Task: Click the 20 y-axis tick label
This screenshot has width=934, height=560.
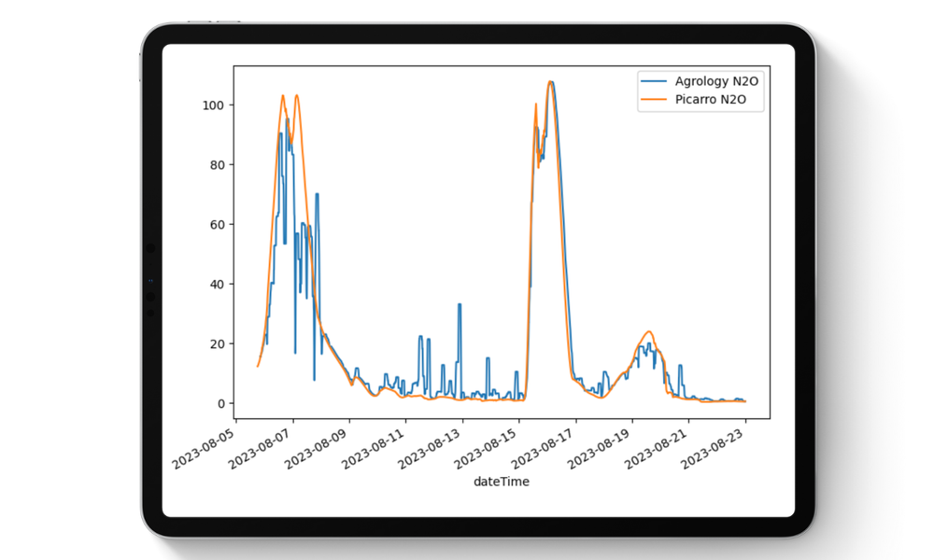Action: pyautogui.click(x=217, y=344)
